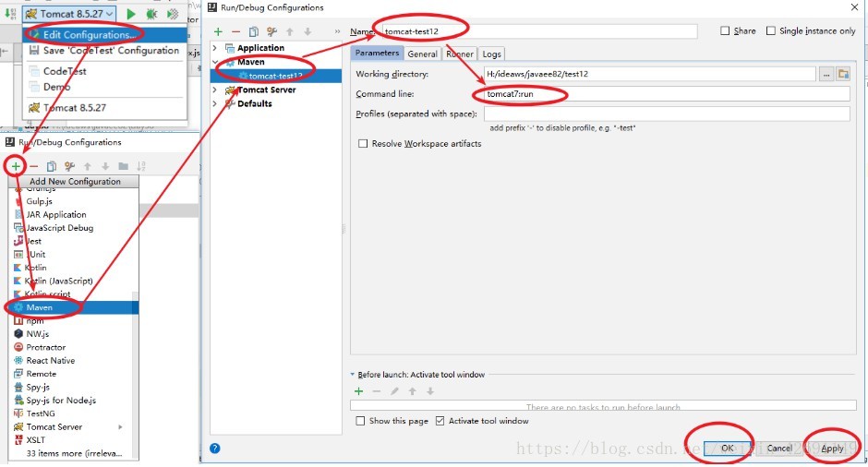Screen dimensions: 868x467
Task: Select Jest configuration type
Action: (x=33, y=241)
